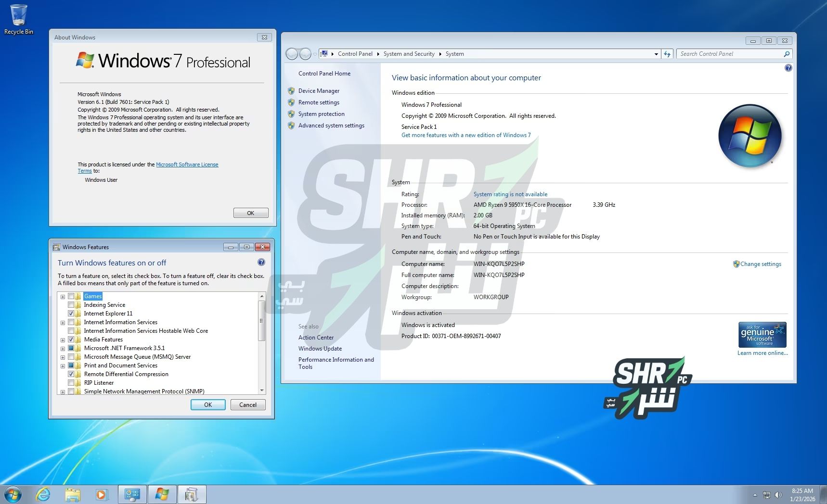Open the recent pages dropdown beside Forward
Viewport: 827px width, 504px height.
[315, 54]
